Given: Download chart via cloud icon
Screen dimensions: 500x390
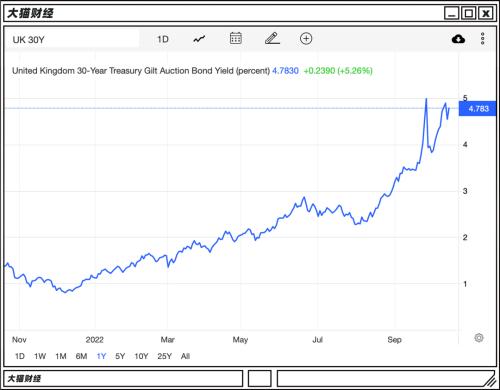Looking at the screenshot, I should (458, 39).
